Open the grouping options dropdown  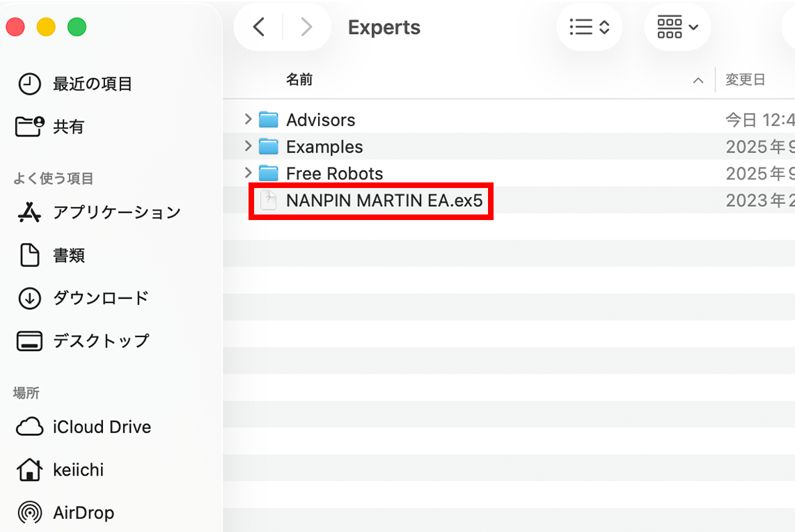tap(677, 27)
